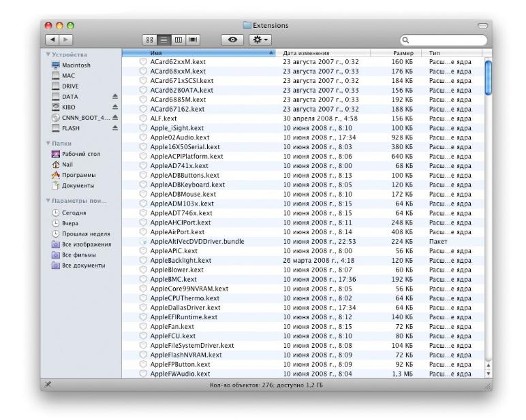
Task: Click the vertical scrollbar thumb
Action: pyautogui.click(x=489, y=78)
